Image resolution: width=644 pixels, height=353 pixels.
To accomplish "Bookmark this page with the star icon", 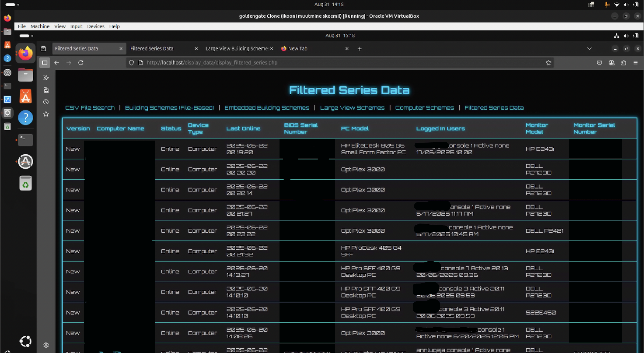I will 549,63.
